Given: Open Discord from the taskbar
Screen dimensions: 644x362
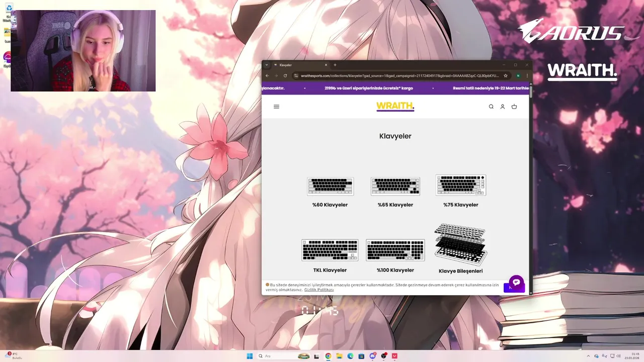Looking at the screenshot, I should (x=373, y=356).
